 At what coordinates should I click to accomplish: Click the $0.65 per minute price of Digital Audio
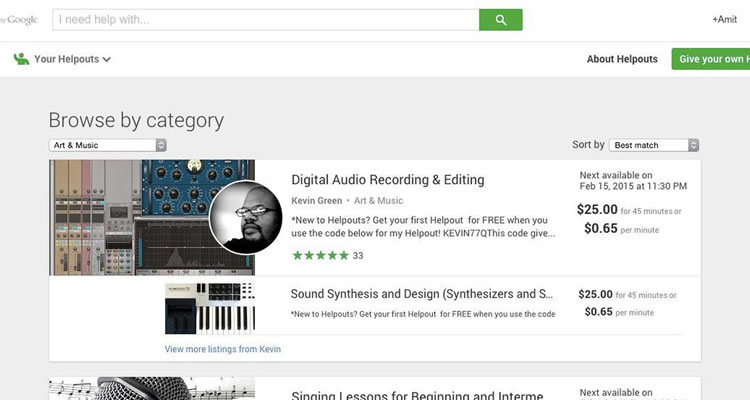[x=621, y=229]
